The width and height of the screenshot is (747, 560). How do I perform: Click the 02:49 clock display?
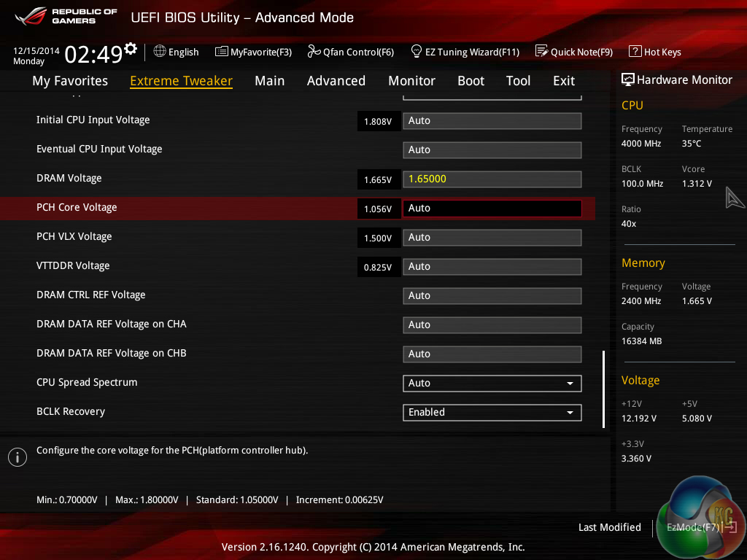click(x=94, y=54)
